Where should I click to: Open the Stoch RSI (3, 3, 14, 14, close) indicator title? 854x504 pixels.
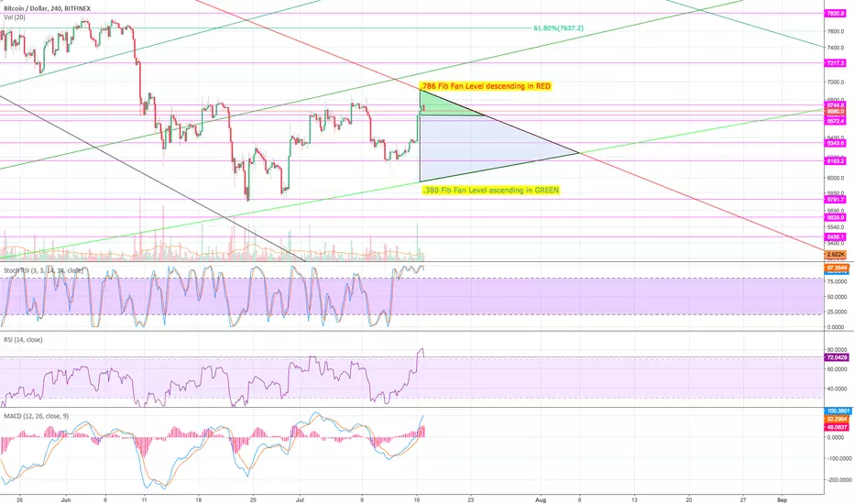[44, 270]
